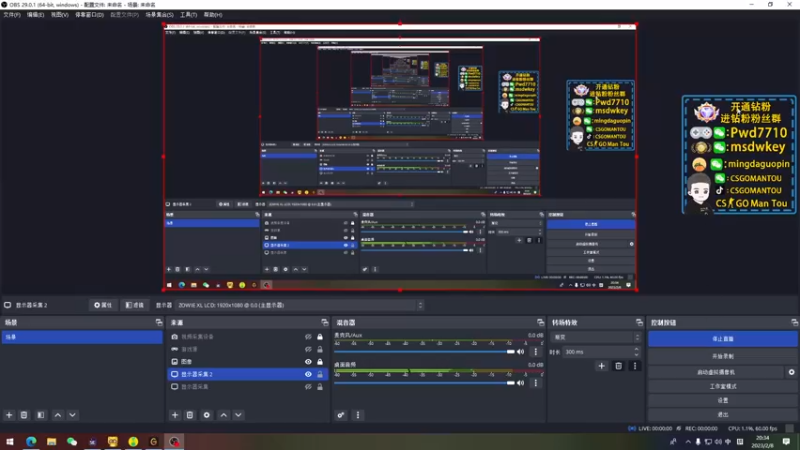
Task: Adjust the 300 ms duration stepper
Action: point(636,352)
